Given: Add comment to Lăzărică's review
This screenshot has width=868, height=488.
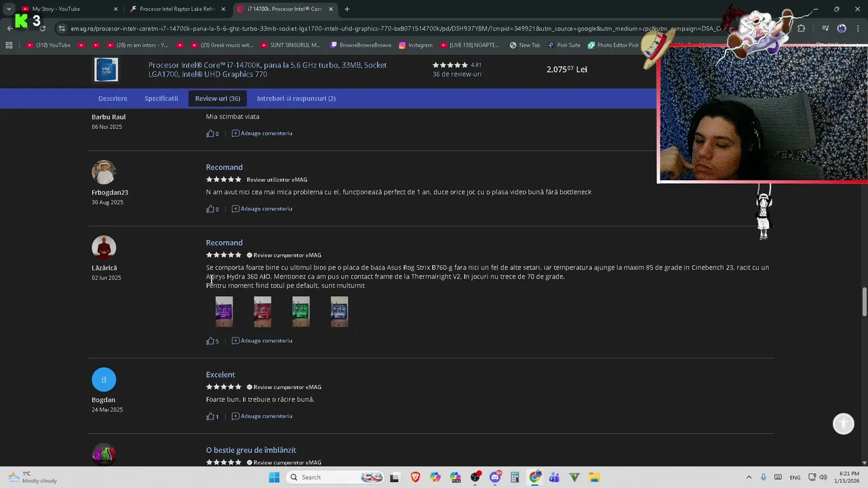Looking at the screenshot, I should 262,341.
